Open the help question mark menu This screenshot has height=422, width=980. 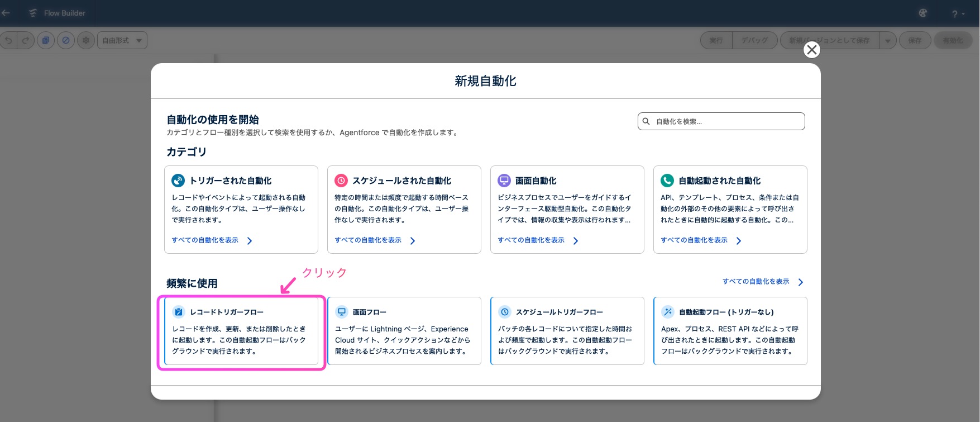[x=958, y=13]
